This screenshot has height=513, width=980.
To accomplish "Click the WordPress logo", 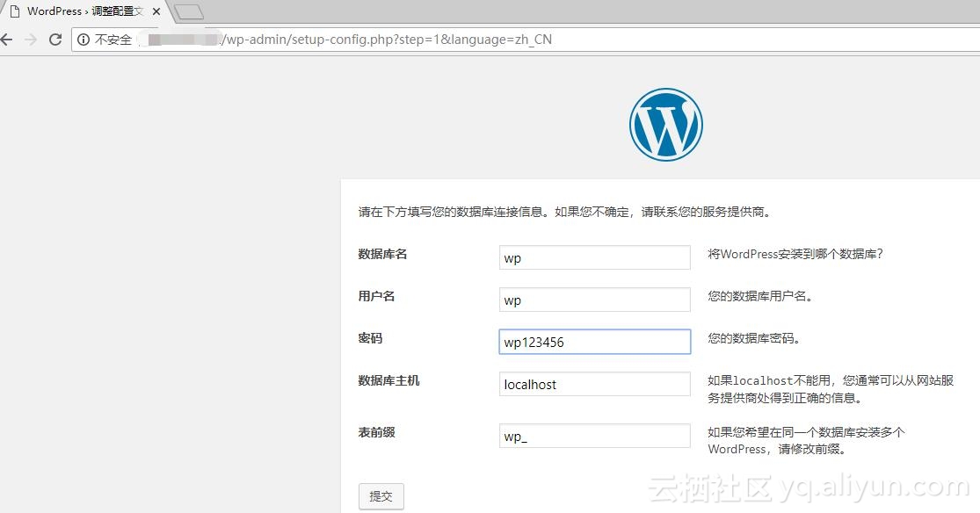I will tap(665, 125).
